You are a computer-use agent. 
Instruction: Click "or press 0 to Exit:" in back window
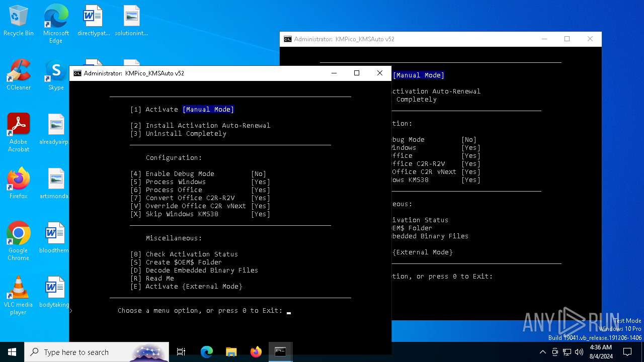point(455,277)
